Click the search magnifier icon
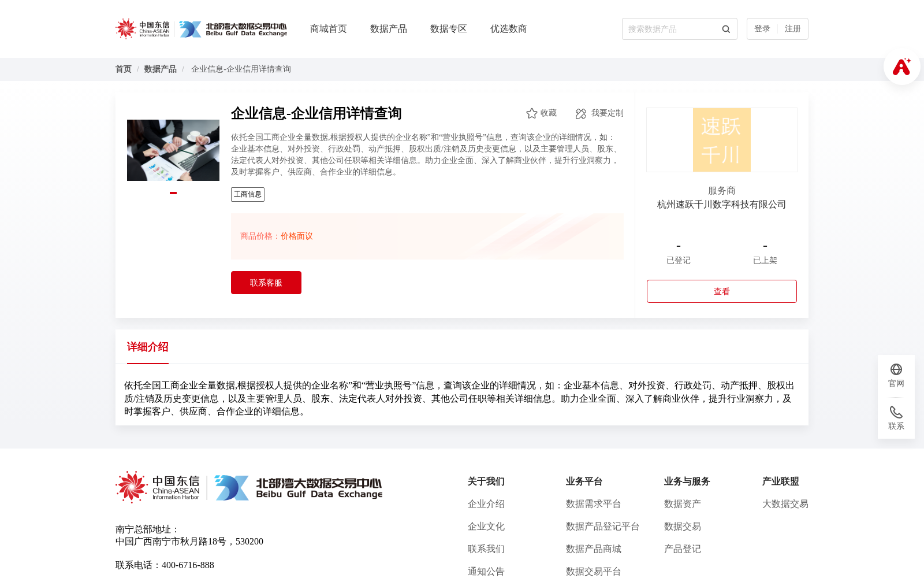Screen dimensions: 924x578 pos(726,29)
